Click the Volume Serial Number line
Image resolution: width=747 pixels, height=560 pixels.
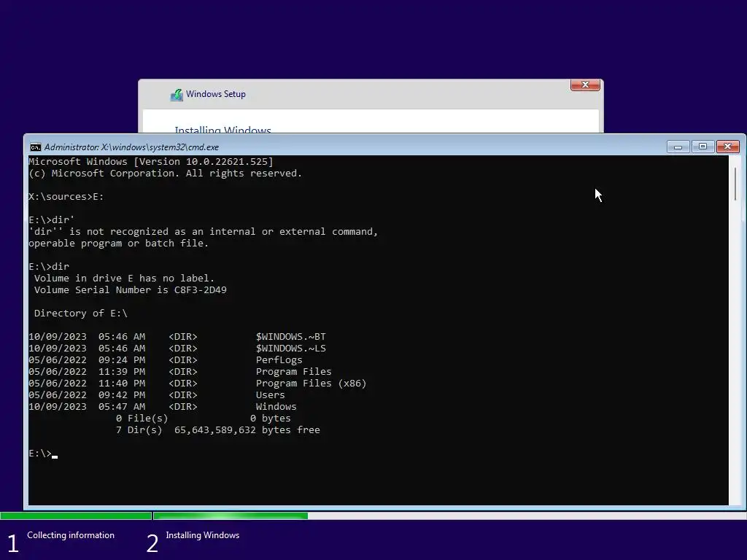pos(130,290)
